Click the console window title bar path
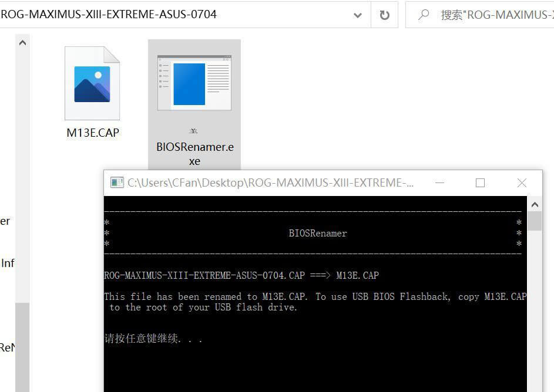Viewport: 554px width, 392px height. (x=270, y=183)
